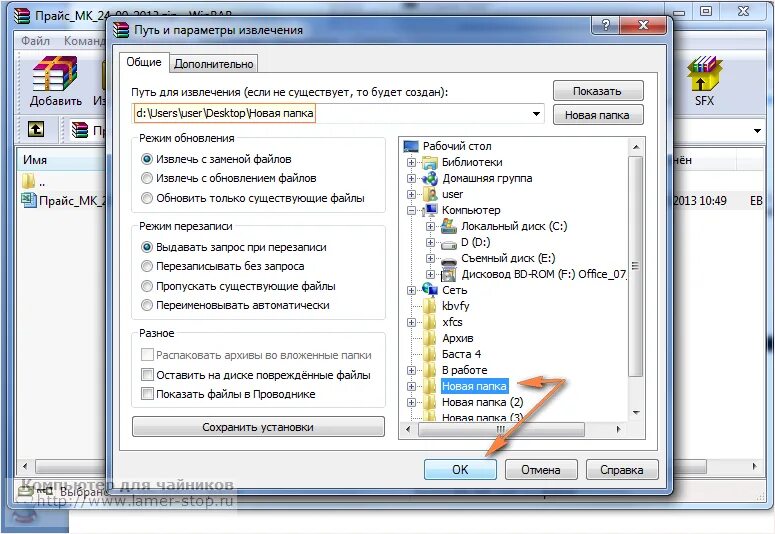Click the help question mark button in dialog title bar
The height and width of the screenshot is (534, 775).
point(606,25)
